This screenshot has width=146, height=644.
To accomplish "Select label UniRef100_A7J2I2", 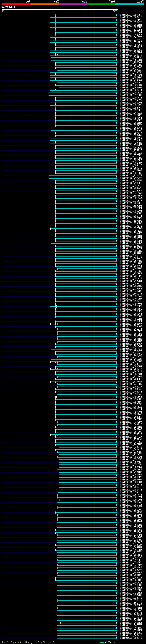I will tap(131, 364).
